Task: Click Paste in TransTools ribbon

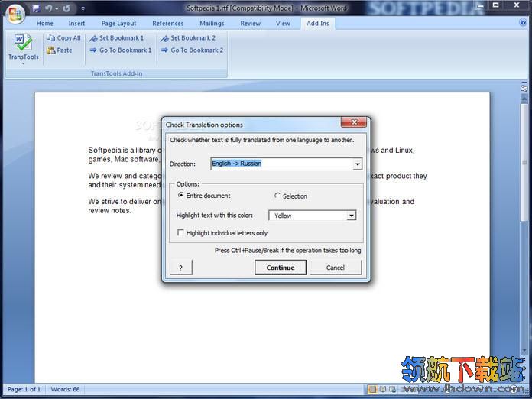Action: point(60,50)
